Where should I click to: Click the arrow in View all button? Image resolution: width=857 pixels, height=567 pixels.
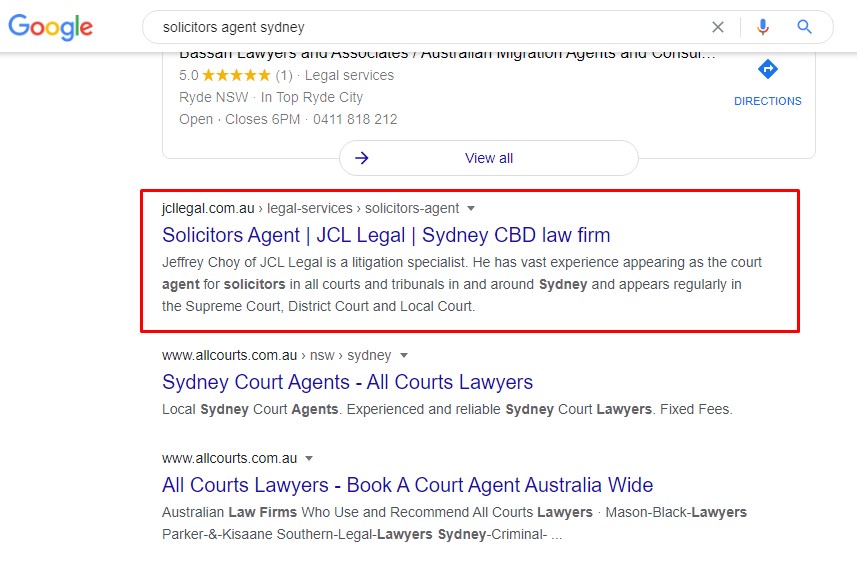click(362, 158)
